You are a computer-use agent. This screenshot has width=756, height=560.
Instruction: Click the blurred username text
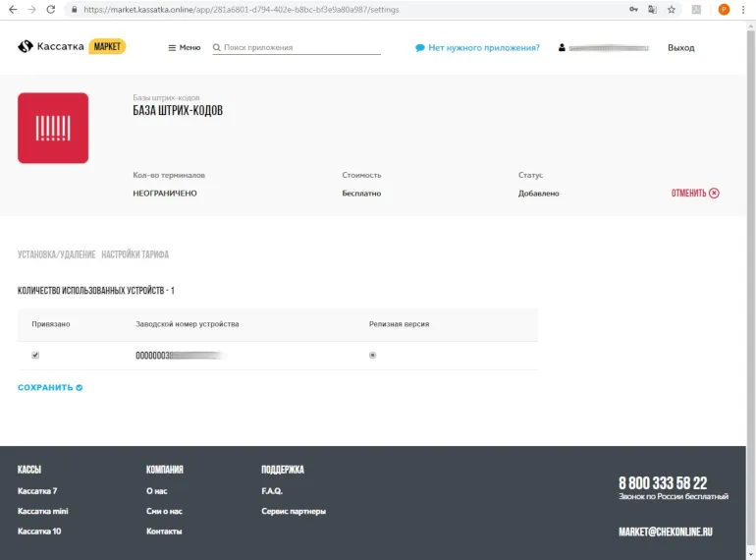point(609,48)
